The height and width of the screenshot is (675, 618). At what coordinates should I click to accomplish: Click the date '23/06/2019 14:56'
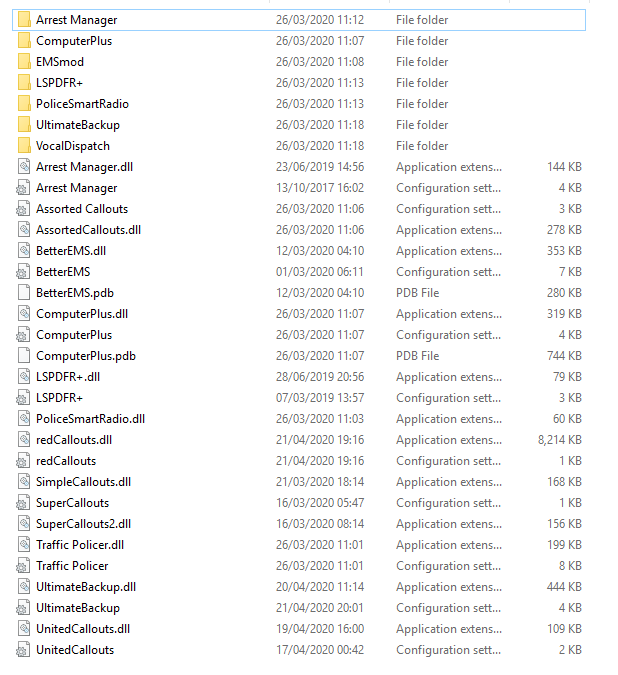pos(320,167)
